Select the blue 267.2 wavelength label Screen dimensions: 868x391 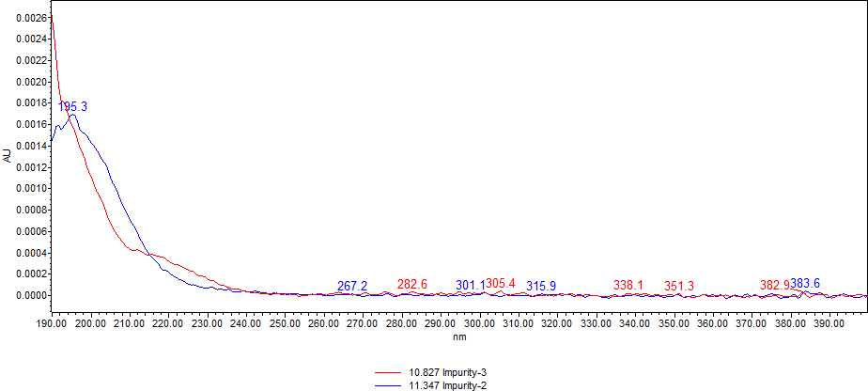(x=352, y=286)
